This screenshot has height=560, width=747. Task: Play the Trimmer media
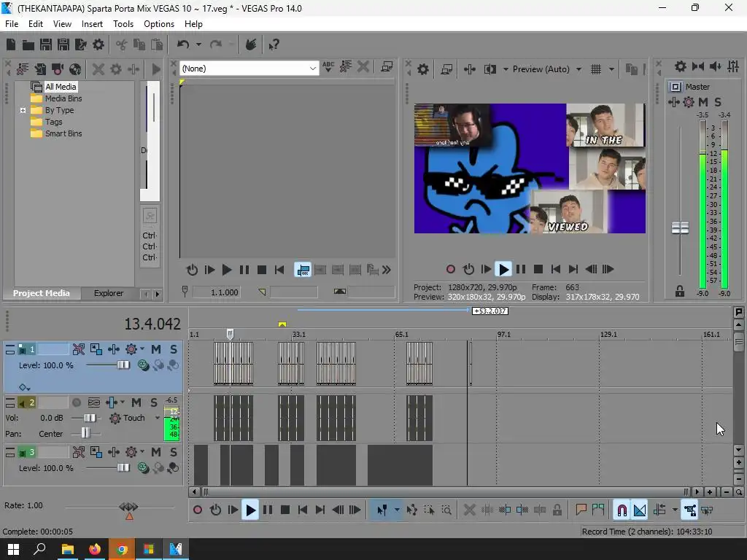pyautogui.click(x=227, y=270)
